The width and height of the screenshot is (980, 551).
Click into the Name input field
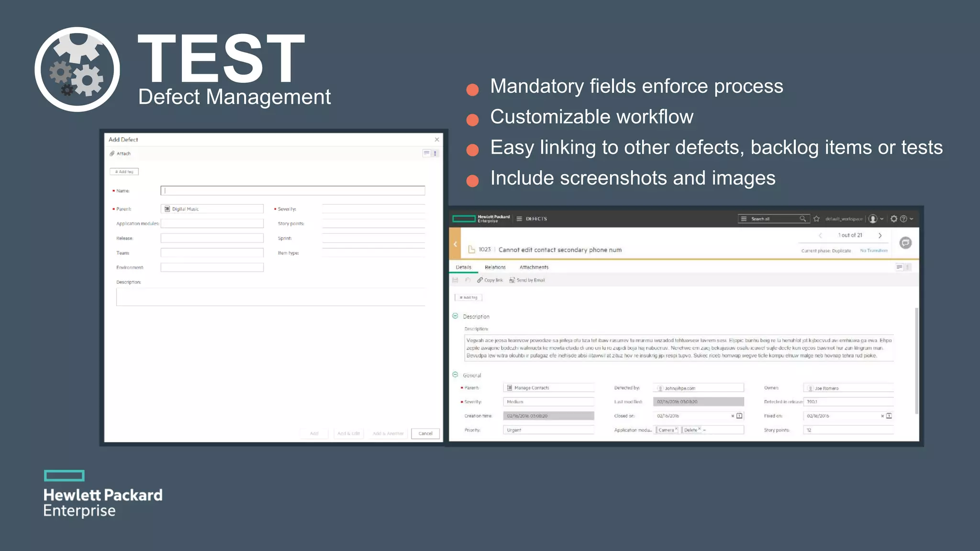click(x=292, y=190)
